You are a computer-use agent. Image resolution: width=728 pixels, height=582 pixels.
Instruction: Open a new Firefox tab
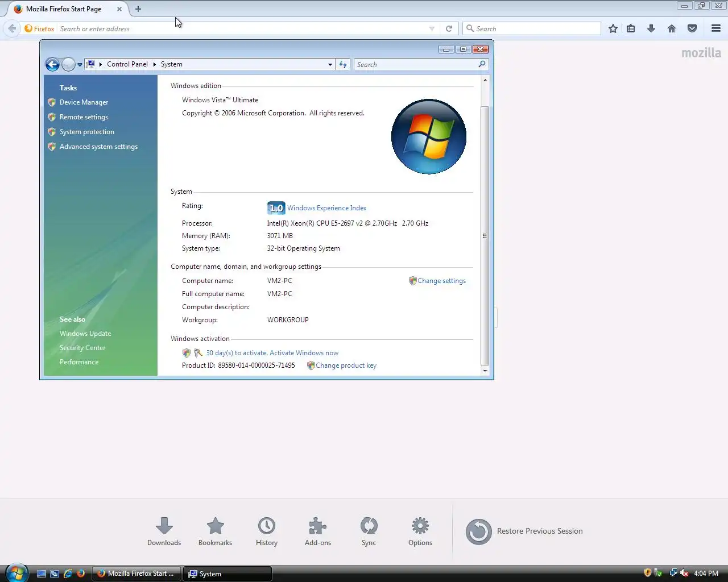point(138,9)
